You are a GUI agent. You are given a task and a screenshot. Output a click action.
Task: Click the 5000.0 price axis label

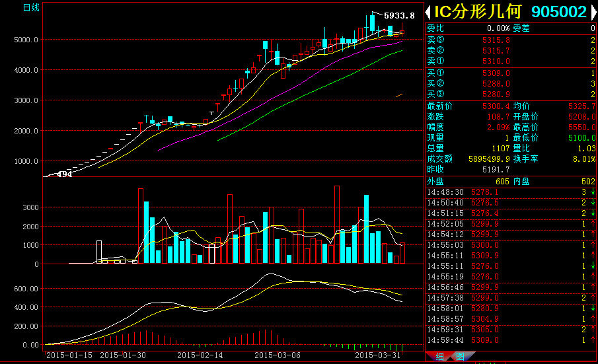point(26,40)
